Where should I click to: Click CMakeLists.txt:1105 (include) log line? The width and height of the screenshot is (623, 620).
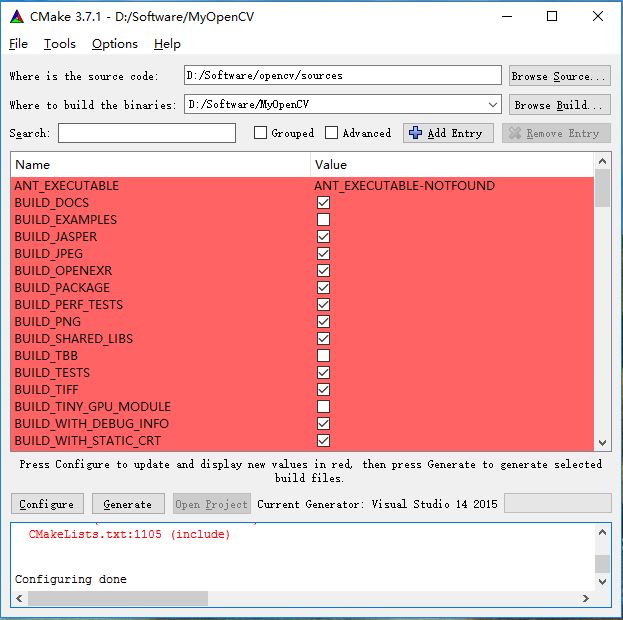point(129,534)
